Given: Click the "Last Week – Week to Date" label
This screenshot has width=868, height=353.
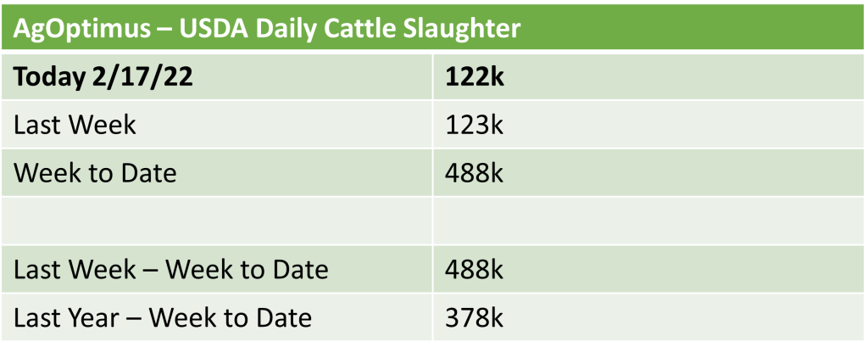Looking at the screenshot, I should (x=170, y=270).
